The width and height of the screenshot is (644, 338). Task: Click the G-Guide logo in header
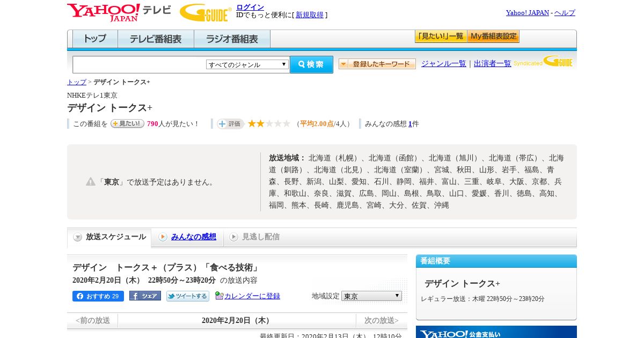coord(206,12)
